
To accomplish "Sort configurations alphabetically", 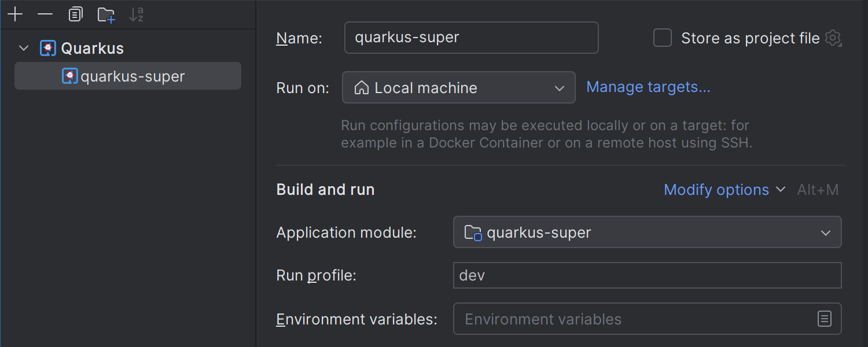I will click(x=137, y=14).
